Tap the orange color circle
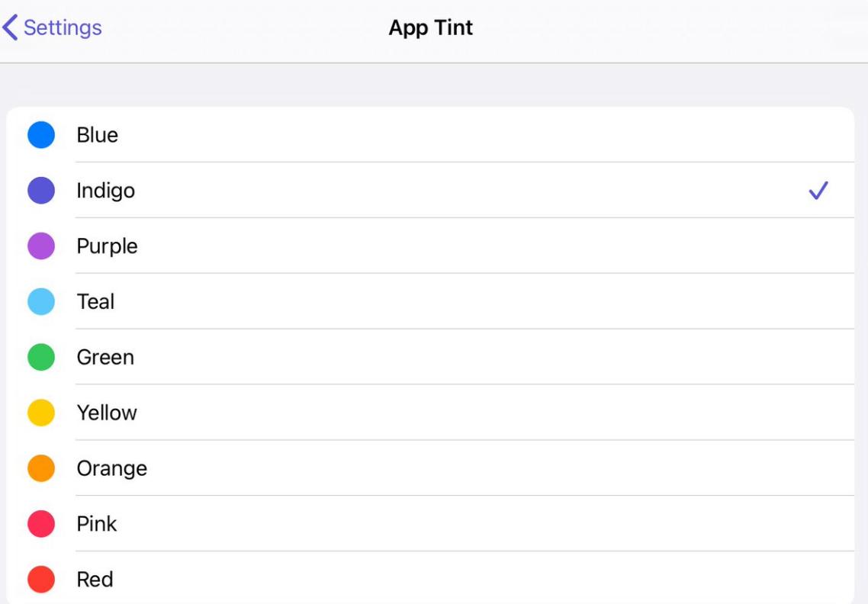Image resolution: width=868 pixels, height=604 pixels. (41, 468)
